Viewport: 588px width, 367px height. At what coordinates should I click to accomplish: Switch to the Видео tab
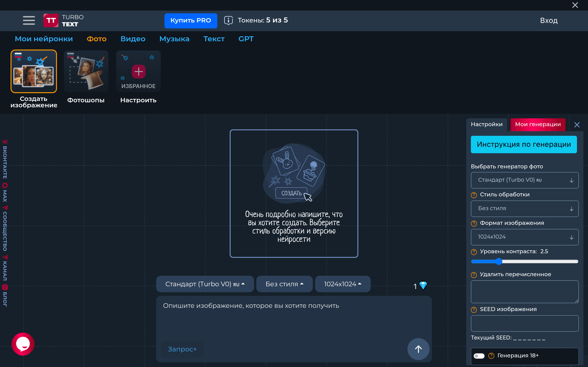point(133,39)
